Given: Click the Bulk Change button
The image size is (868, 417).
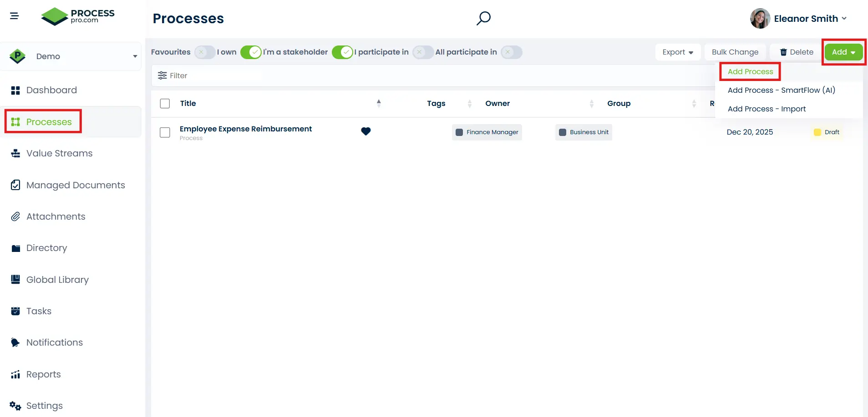Looking at the screenshot, I should point(735,52).
